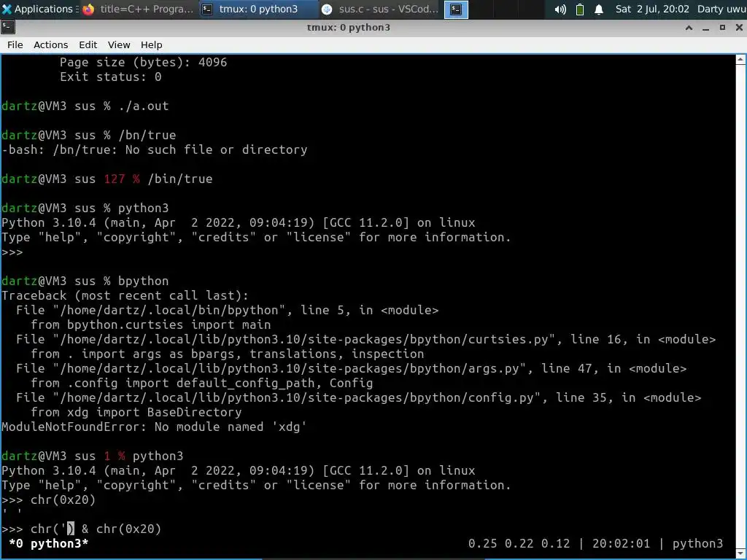Place cursor in current line "chr(') & chr(0x20)"

tap(96, 529)
